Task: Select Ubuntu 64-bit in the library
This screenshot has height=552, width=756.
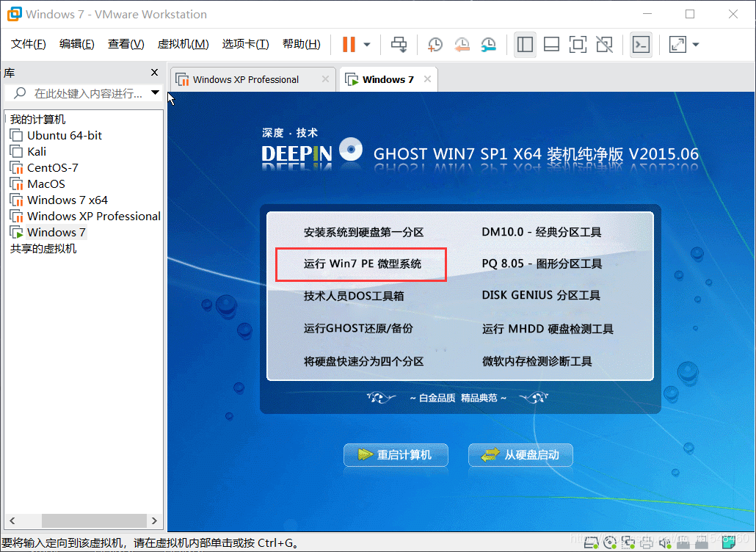Action: click(65, 136)
